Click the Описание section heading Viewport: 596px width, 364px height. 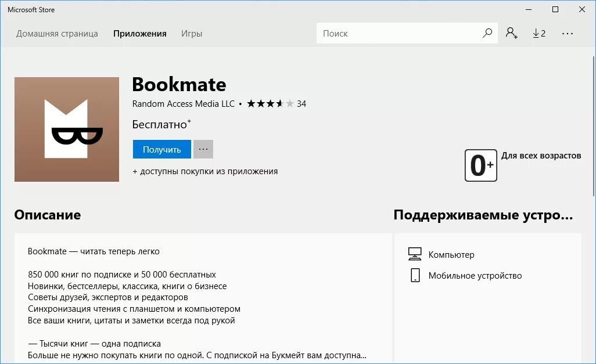click(48, 215)
